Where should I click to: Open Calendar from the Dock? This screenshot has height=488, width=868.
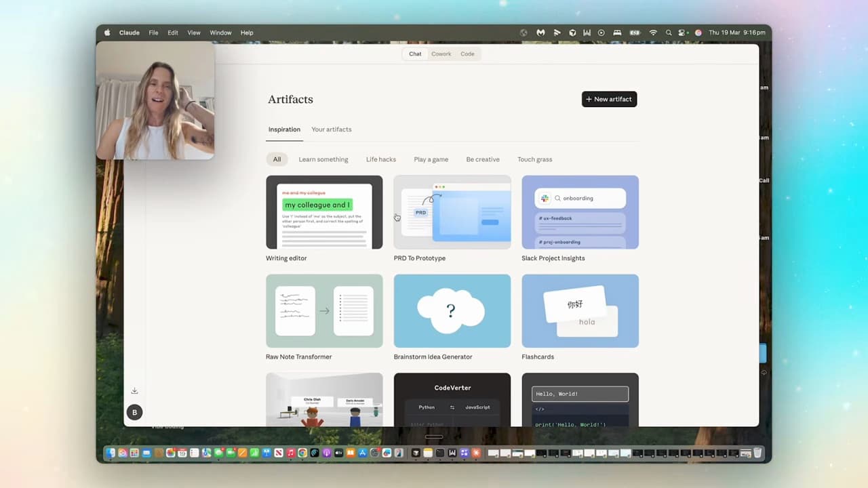point(182,453)
